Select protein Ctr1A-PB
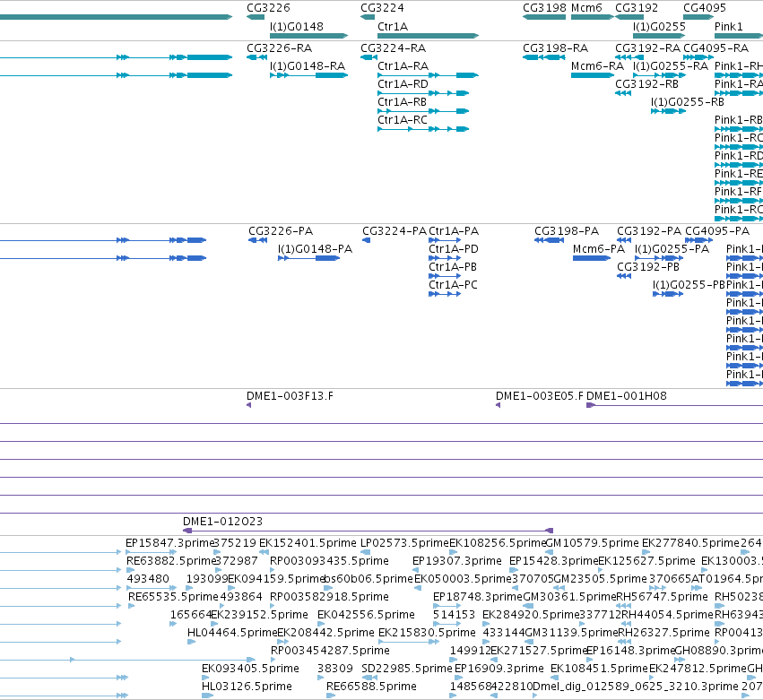 tap(445, 276)
